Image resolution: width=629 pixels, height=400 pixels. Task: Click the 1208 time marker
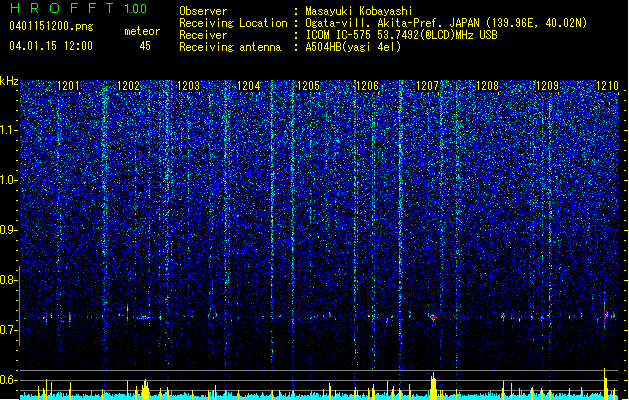point(487,86)
